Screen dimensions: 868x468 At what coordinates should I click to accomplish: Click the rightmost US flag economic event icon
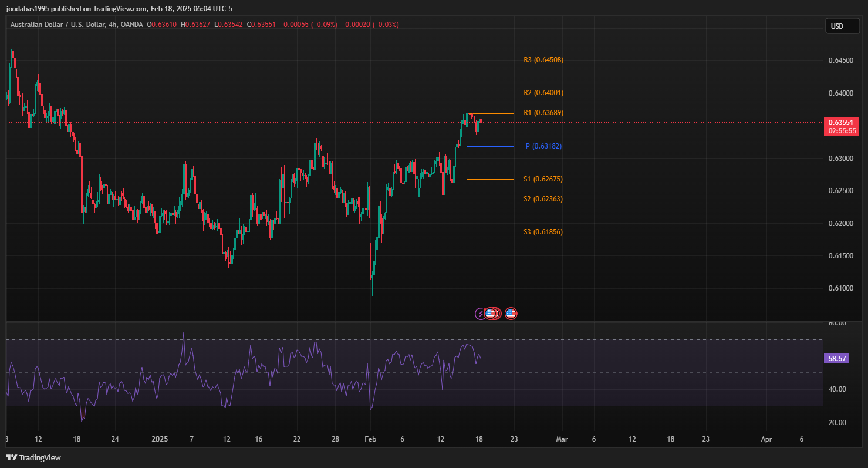pyautogui.click(x=511, y=314)
